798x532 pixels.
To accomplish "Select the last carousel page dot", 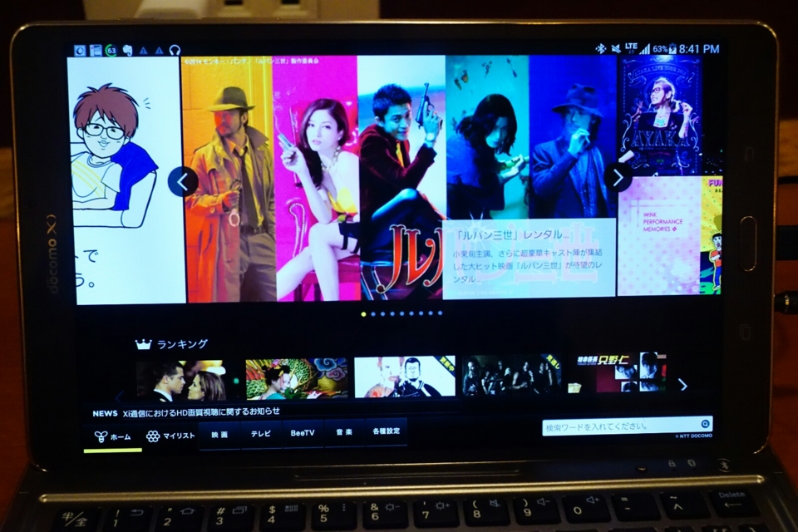I will tap(440, 313).
